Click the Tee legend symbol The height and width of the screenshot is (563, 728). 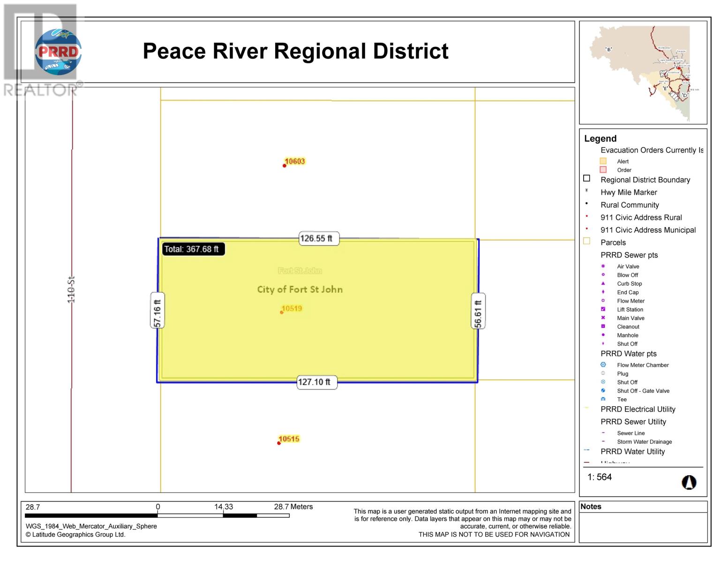click(x=603, y=399)
